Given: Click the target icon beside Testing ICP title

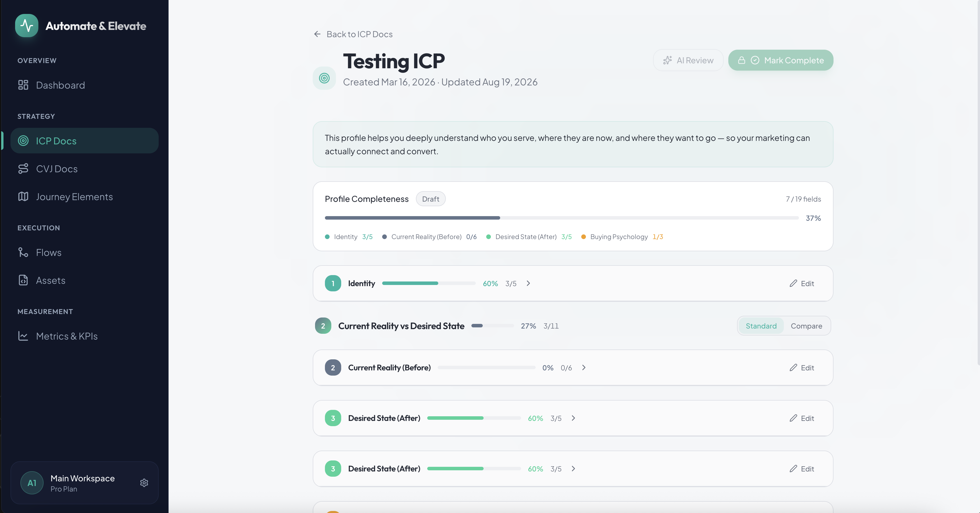Looking at the screenshot, I should (x=324, y=78).
